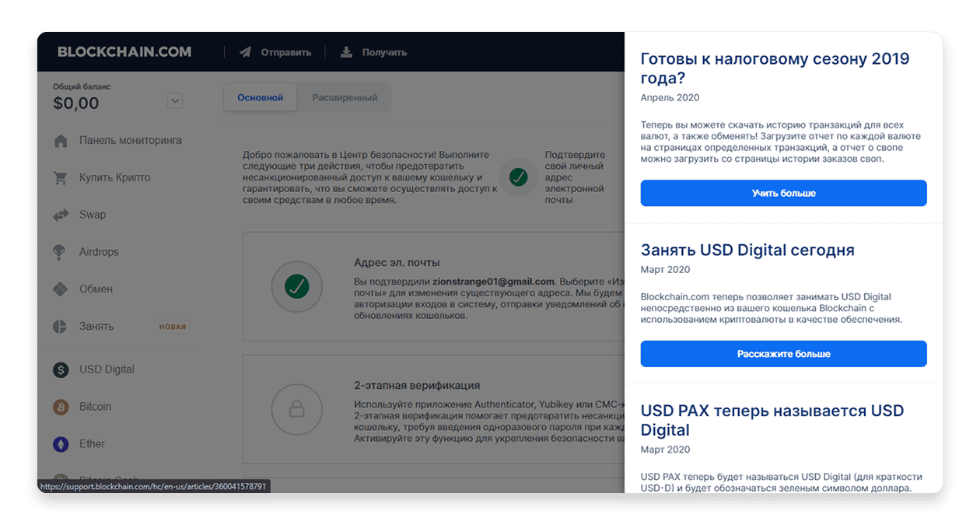Click heading Занять USD Digital сегодня
Viewport: 980px width, 525px height.
pos(747,250)
